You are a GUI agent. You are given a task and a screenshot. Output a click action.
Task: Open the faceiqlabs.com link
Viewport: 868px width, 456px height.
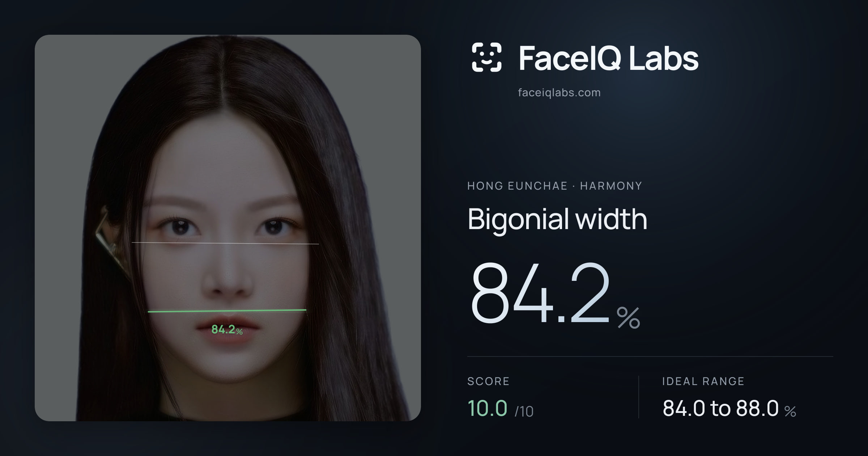click(x=559, y=93)
